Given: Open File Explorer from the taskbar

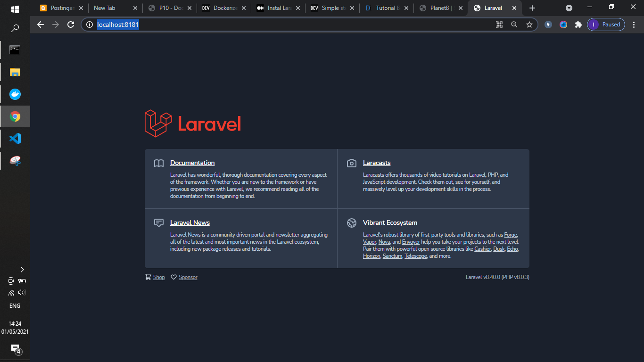Looking at the screenshot, I should [x=15, y=72].
